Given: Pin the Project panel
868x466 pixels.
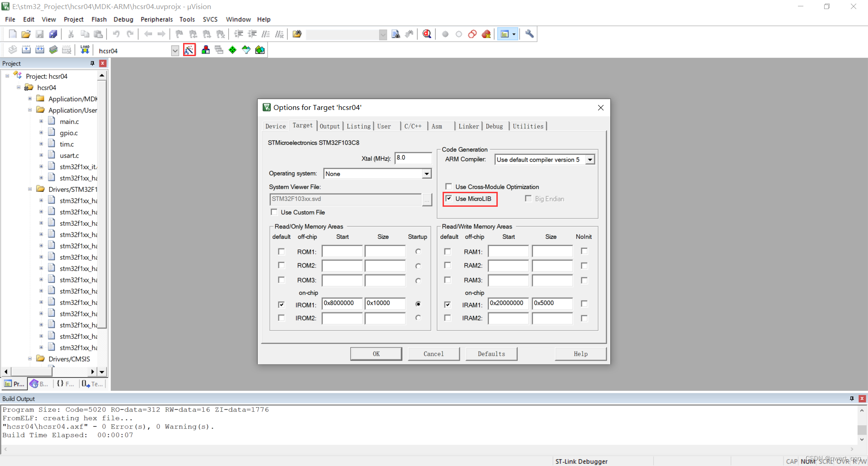Looking at the screenshot, I should point(92,63).
